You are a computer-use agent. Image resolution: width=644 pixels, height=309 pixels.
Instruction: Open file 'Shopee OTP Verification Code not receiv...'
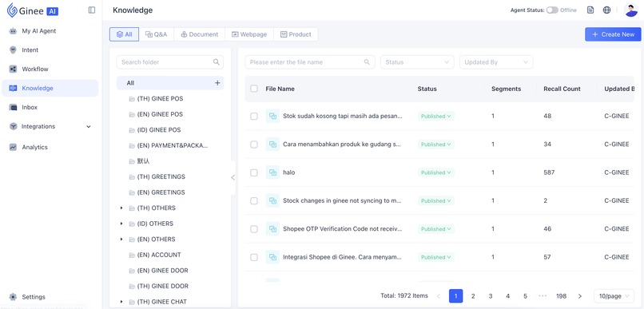click(343, 229)
